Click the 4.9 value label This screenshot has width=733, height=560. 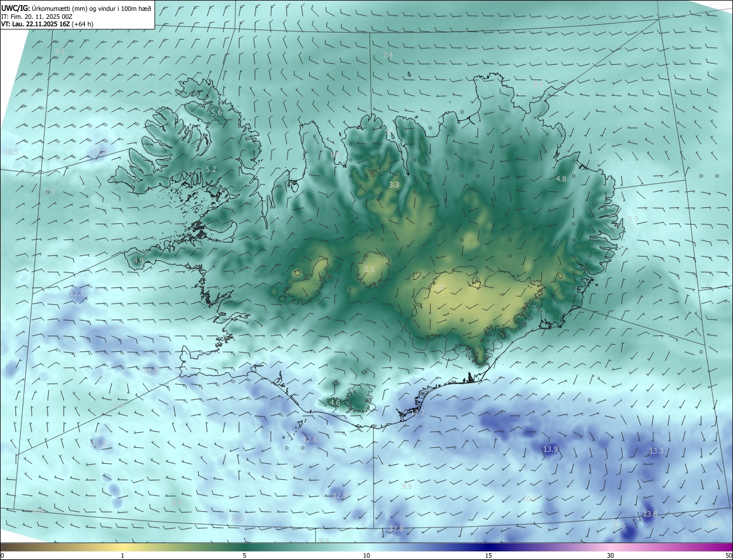pos(138,261)
